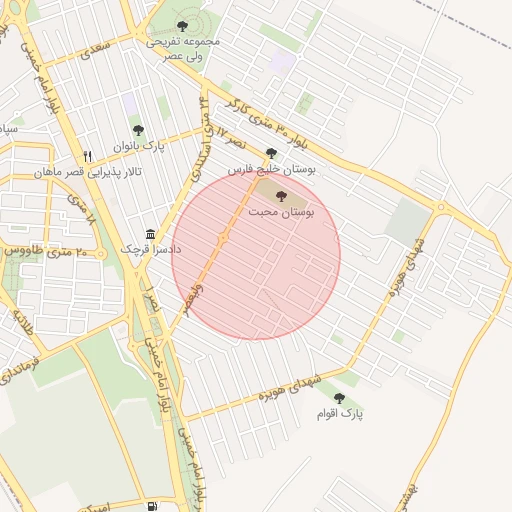Select the پارک اقوام text label
This screenshot has height=512, width=512.
pyautogui.click(x=340, y=414)
